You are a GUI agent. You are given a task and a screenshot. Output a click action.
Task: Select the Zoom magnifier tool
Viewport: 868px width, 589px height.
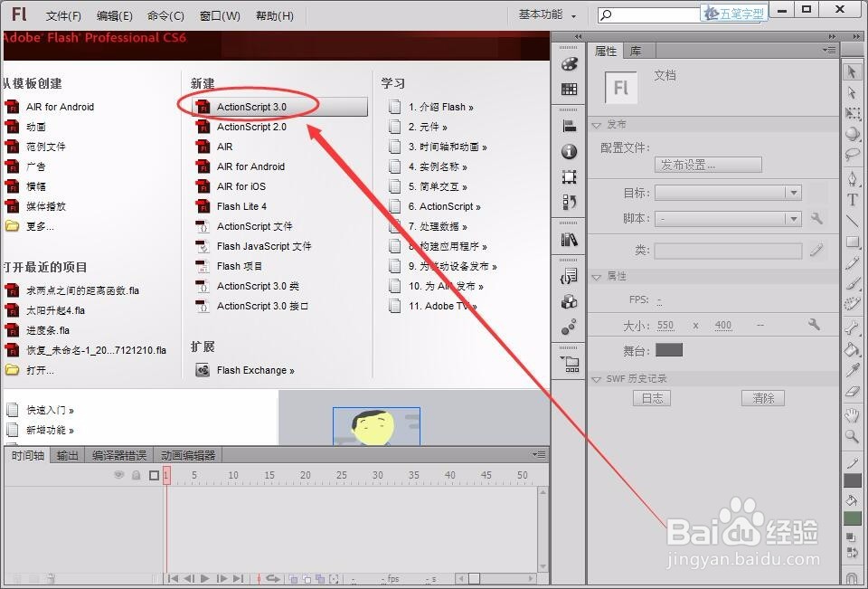[852, 436]
